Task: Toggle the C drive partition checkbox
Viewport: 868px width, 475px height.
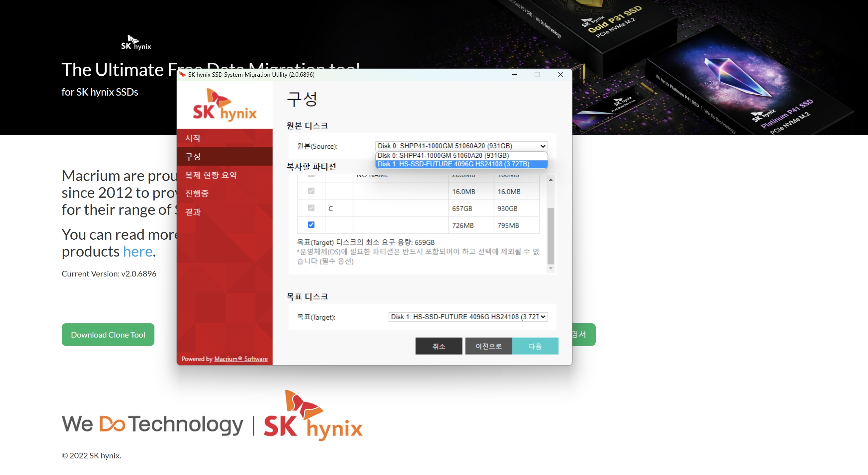Action: click(311, 208)
